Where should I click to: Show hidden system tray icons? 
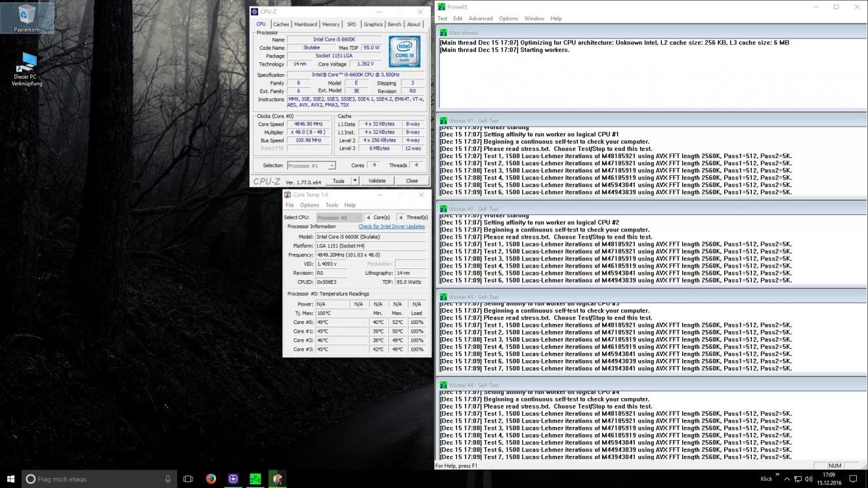(x=787, y=479)
